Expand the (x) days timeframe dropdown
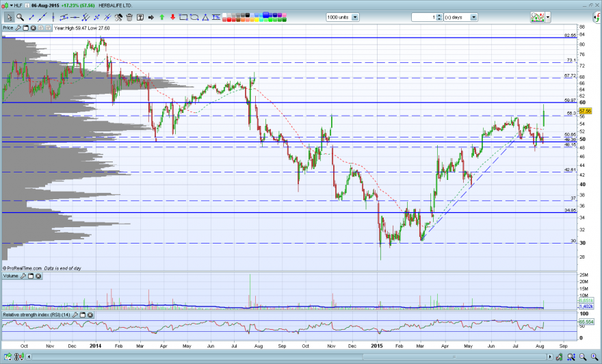 tap(474, 17)
